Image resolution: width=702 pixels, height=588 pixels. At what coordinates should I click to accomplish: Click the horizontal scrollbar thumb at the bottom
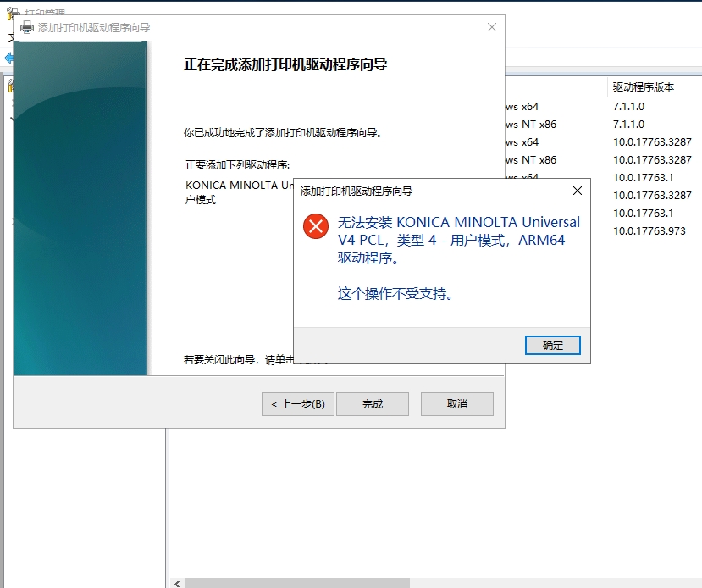tap(297, 583)
